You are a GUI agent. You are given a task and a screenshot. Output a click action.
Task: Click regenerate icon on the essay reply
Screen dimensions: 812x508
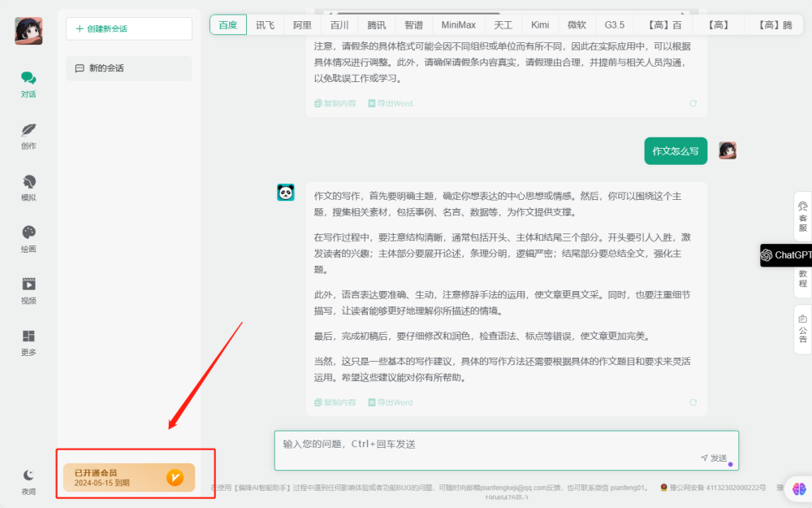693,402
